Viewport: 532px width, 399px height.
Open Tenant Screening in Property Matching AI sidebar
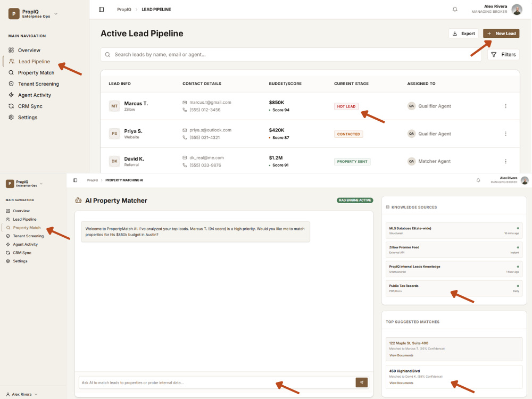pyautogui.click(x=28, y=236)
